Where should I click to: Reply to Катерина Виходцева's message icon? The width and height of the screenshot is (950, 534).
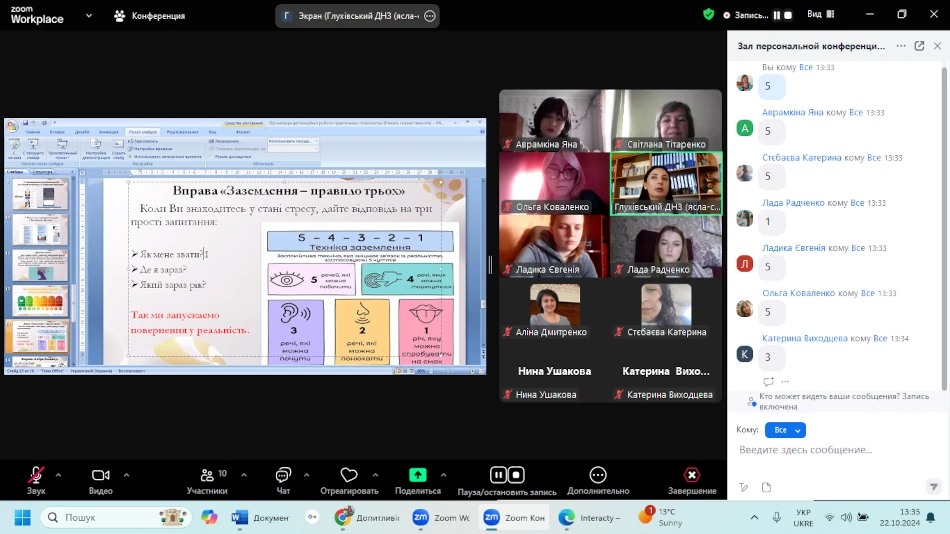tap(768, 381)
